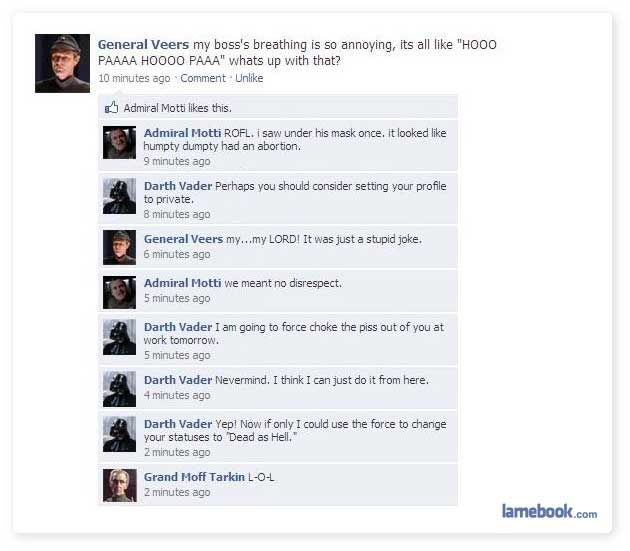Click the Unlike link

tap(249, 78)
